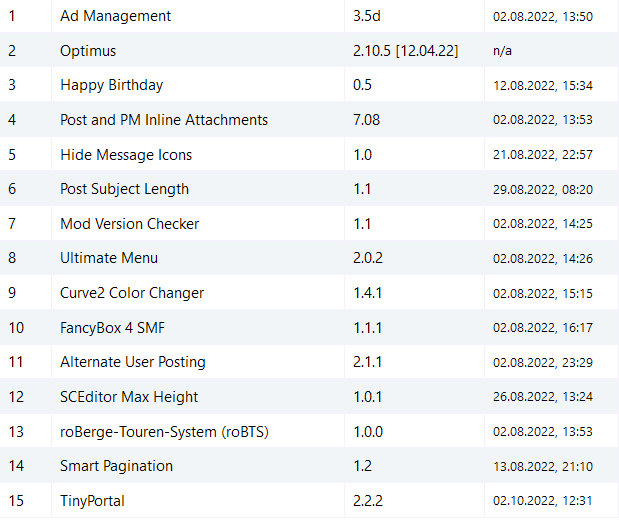The image size is (619, 527).
Task: Select version '2.1.1' of Alternate User Posting
Action: [x=368, y=362]
